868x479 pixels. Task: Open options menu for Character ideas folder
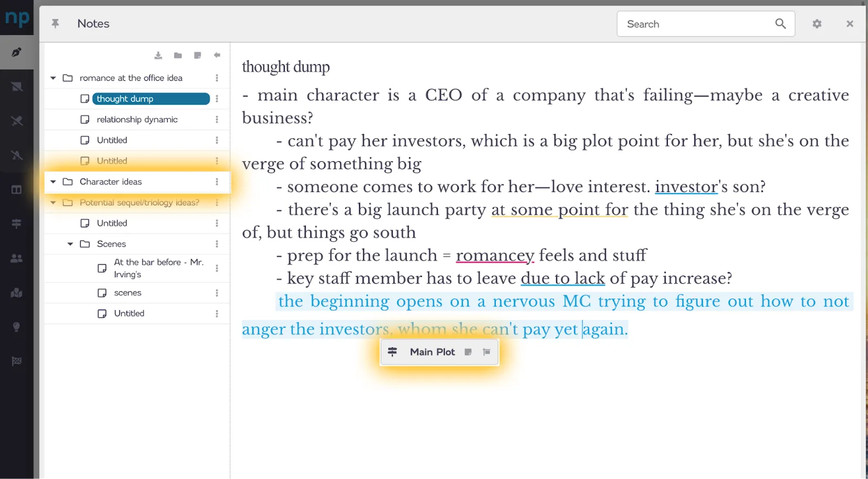point(217,182)
